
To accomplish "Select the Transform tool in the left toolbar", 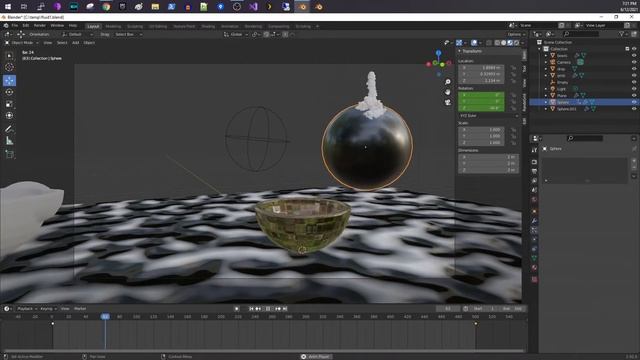I will pyautogui.click(x=9, y=116).
